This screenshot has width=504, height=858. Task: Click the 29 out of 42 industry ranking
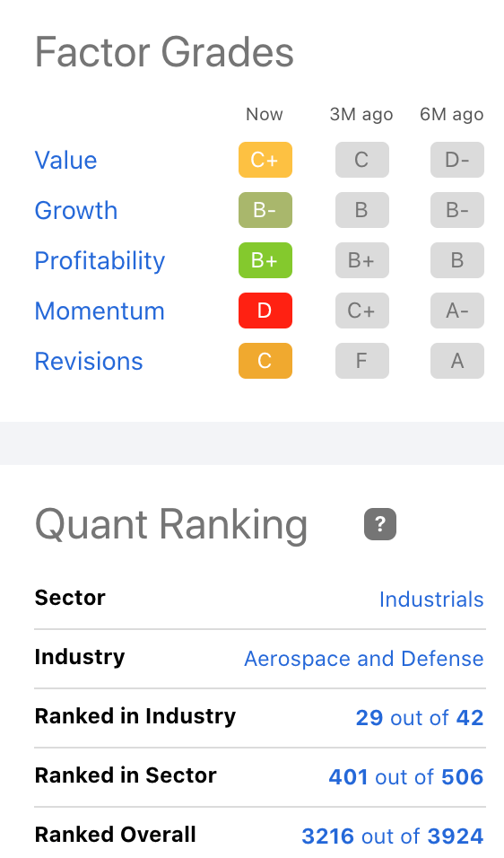pyautogui.click(x=420, y=718)
